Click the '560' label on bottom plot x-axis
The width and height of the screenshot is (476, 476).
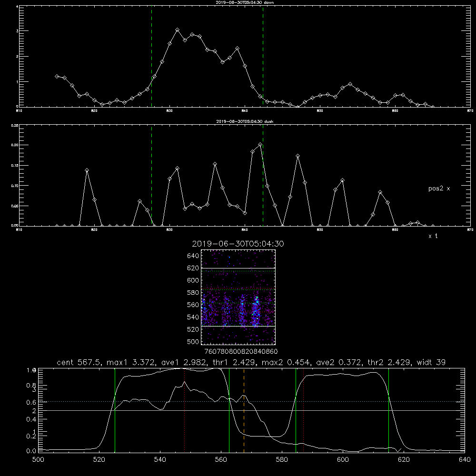tap(221, 460)
